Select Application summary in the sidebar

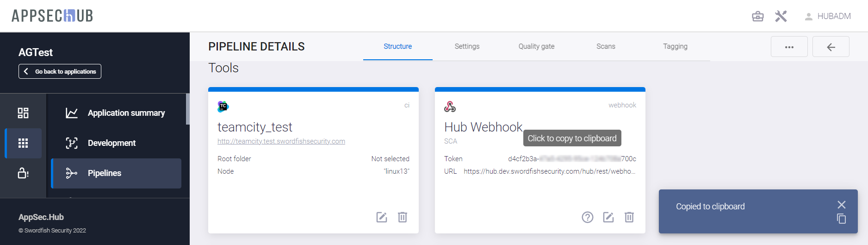(126, 113)
